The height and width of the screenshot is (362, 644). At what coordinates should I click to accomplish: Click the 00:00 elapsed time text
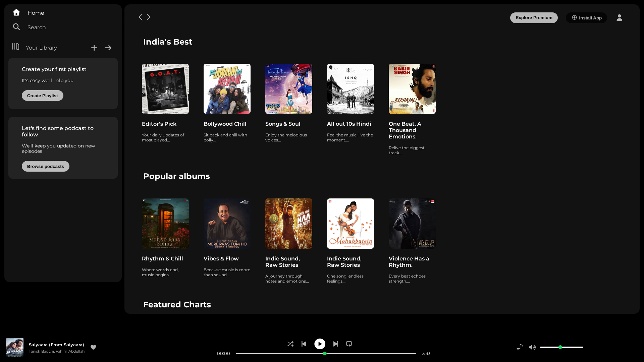[x=223, y=353]
